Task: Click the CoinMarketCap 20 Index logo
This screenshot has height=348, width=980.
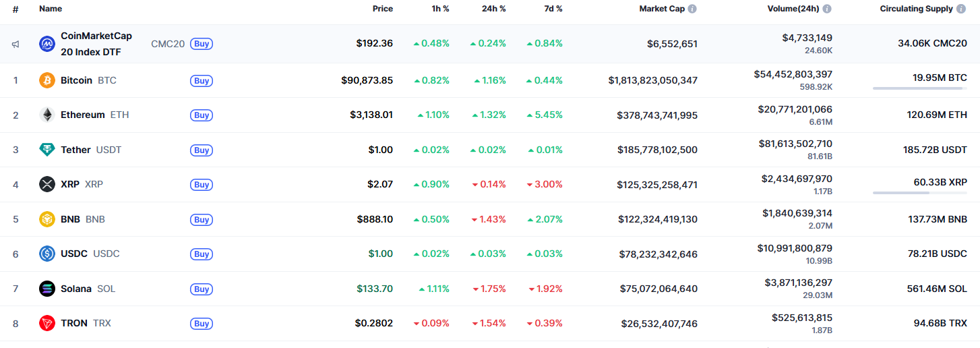Action: 47,44
